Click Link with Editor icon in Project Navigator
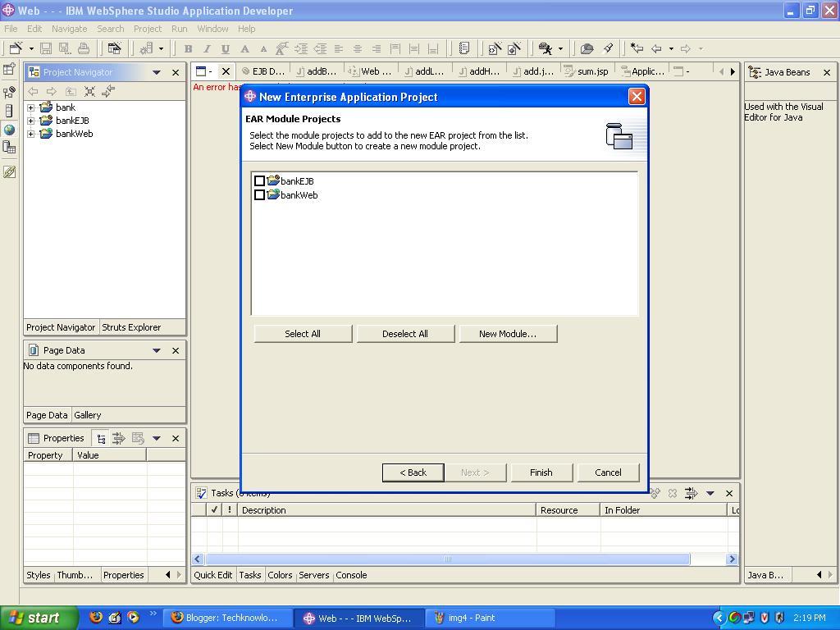 (x=108, y=92)
